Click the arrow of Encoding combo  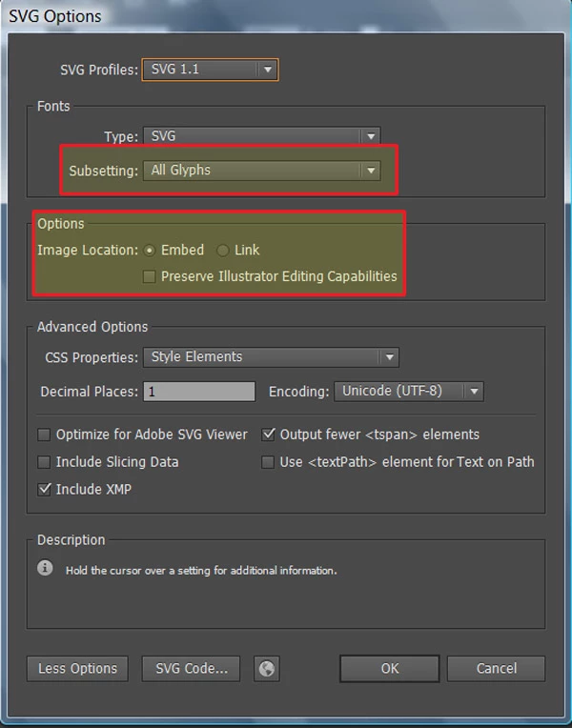(474, 392)
